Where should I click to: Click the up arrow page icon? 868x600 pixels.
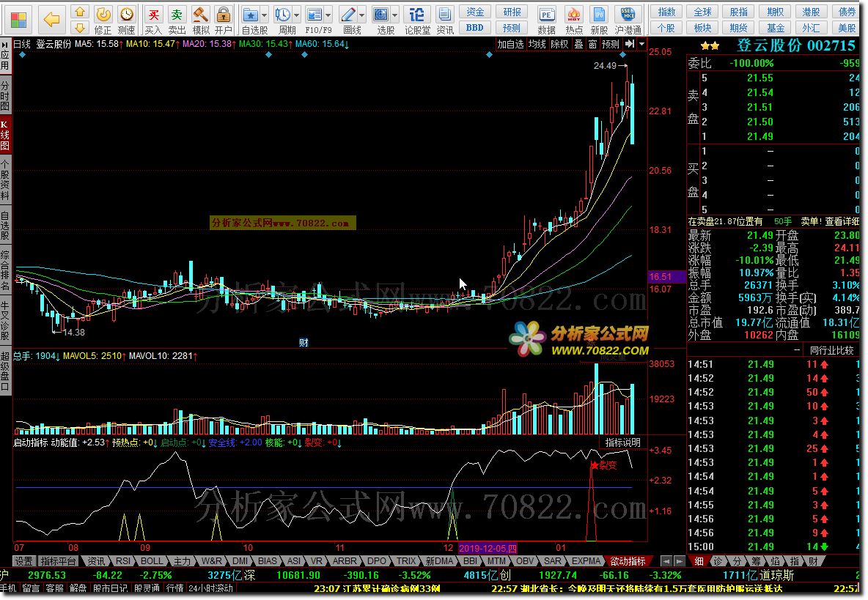tap(80, 12)
